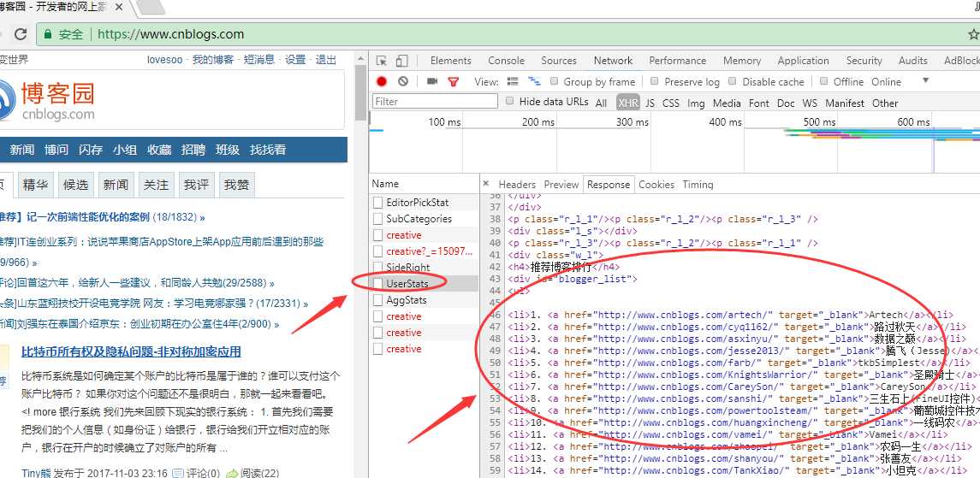Open the 招聘 navigation item

[x=193, y=150]
